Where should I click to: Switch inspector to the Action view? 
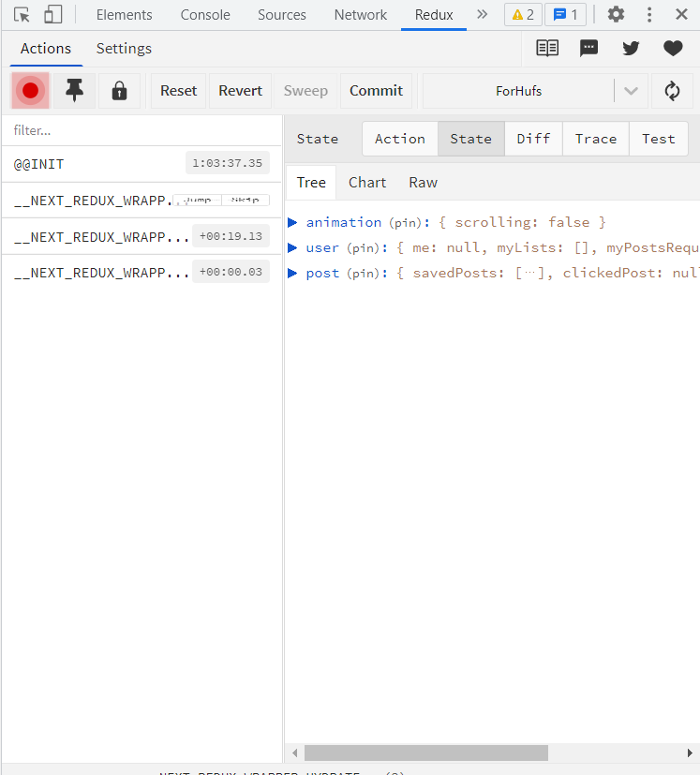click(x=400, y=139)
